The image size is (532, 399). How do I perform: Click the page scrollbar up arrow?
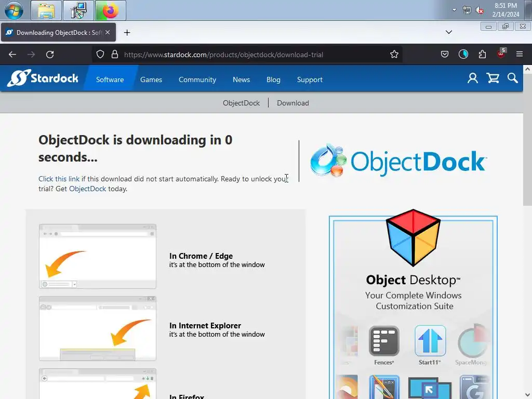coord(527,69)
